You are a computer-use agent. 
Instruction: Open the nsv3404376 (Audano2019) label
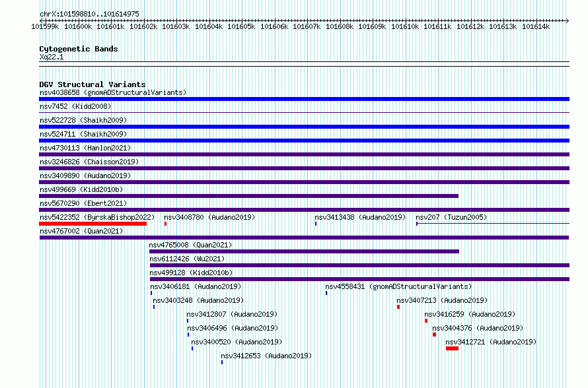(x=478, y=328)
